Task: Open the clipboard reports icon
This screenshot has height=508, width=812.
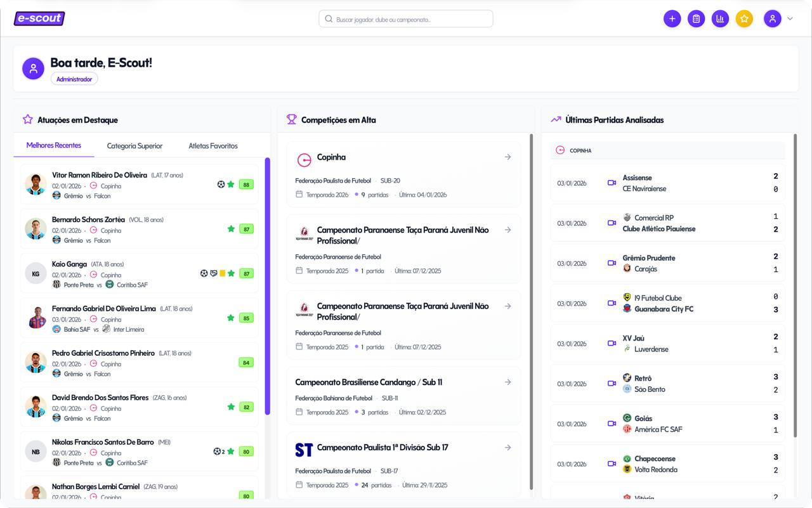Action: click(x=696, y=19)
